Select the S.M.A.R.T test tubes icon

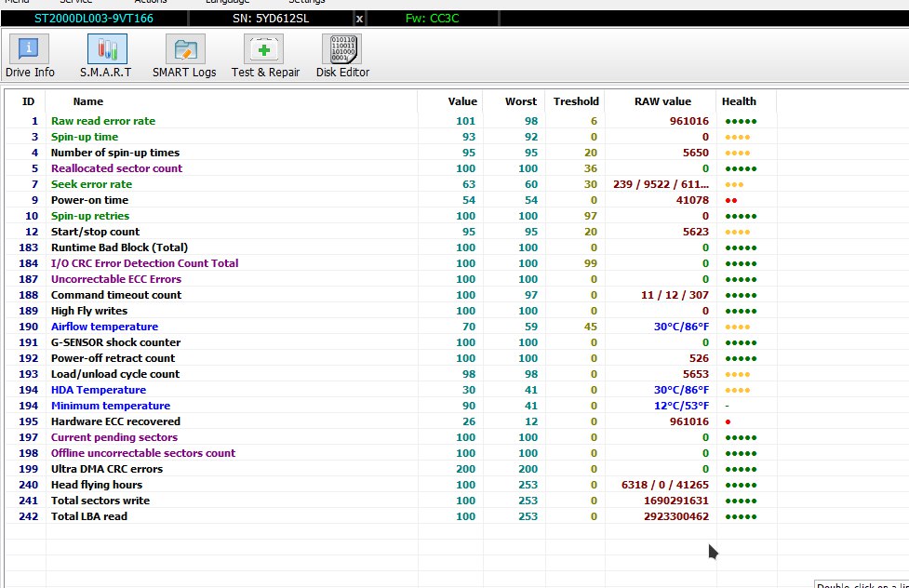tap(107, 48)
